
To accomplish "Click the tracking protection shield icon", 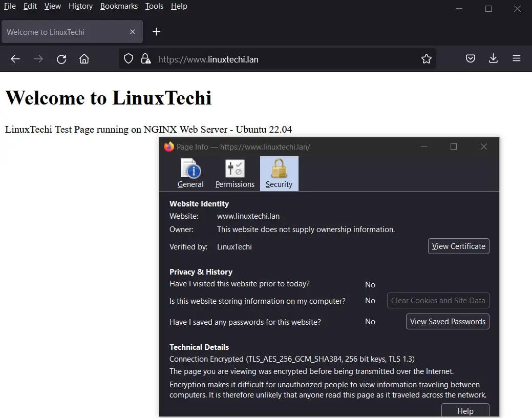I will pos(129,58).
